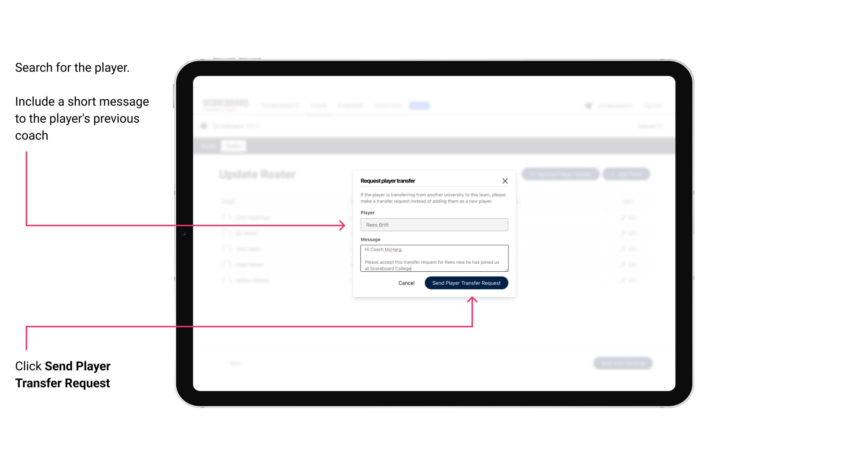This screenshot has width=868, height=467.
Task: Click the transfer request dialog icon
Action: [x=505, y=181]
